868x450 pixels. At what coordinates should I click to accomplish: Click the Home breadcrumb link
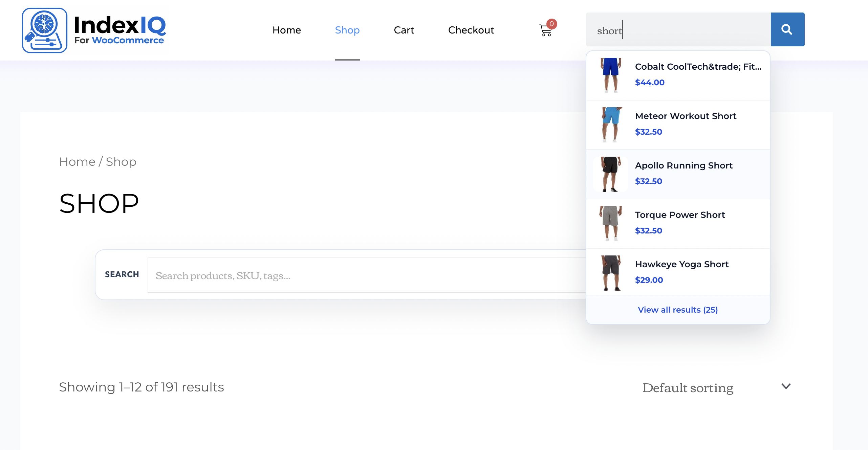pyautogui.click(x=77, y=162)
